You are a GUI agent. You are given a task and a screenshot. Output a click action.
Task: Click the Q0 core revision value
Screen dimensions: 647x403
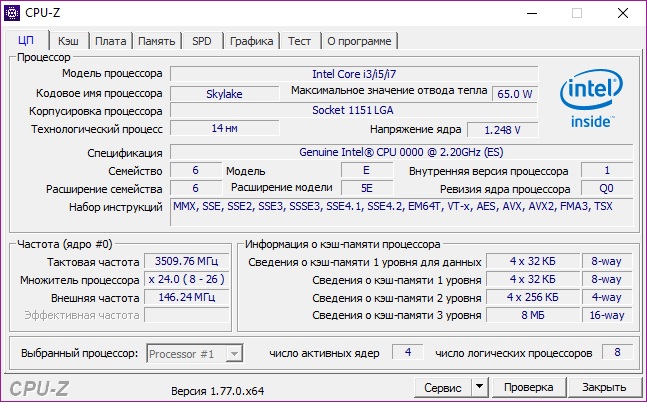607,189
